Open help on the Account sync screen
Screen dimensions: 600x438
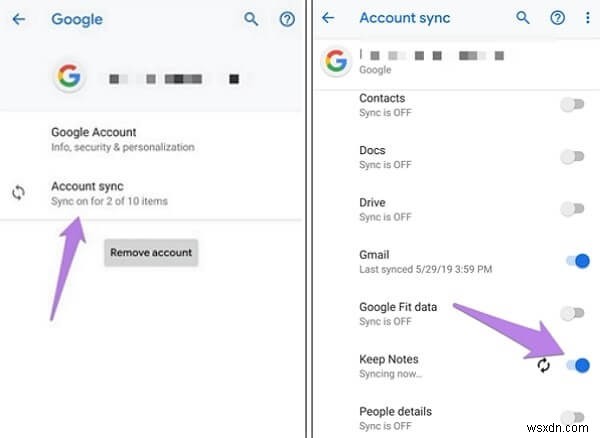pos(558,18)
